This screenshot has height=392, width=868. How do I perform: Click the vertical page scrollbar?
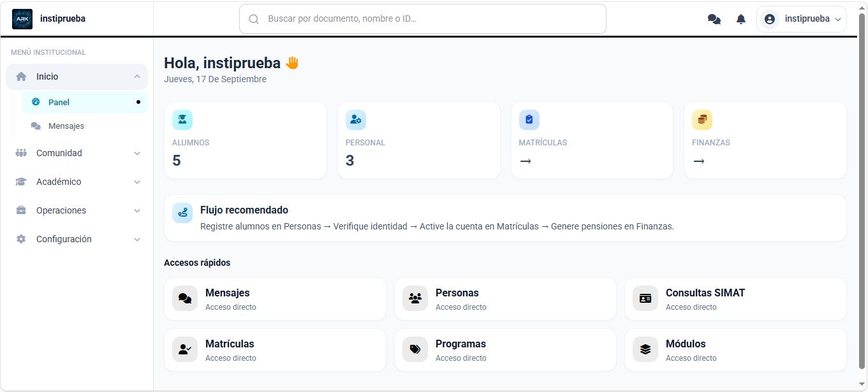(862, 191)
